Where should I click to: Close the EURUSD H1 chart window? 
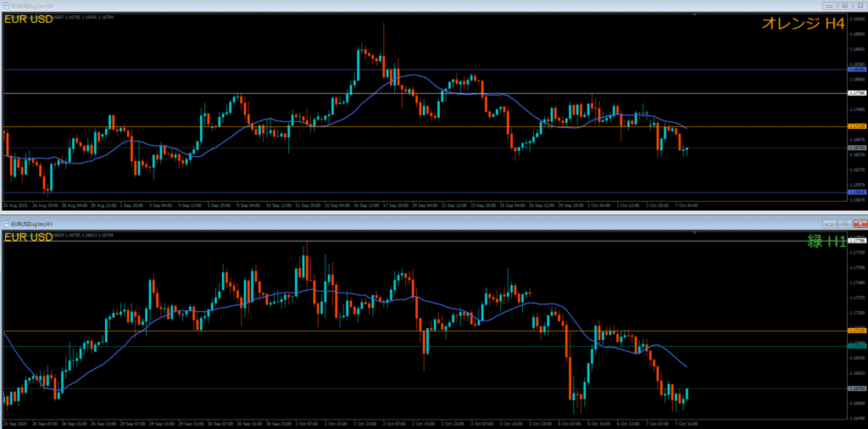point(859,223)
